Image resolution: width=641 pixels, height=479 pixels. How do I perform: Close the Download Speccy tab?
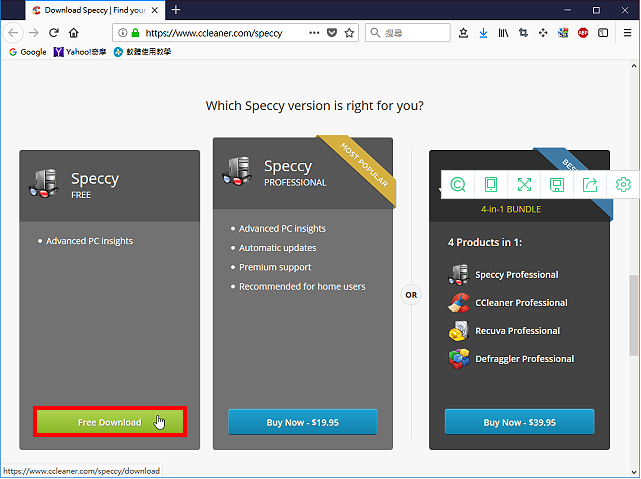pos(155,10)
